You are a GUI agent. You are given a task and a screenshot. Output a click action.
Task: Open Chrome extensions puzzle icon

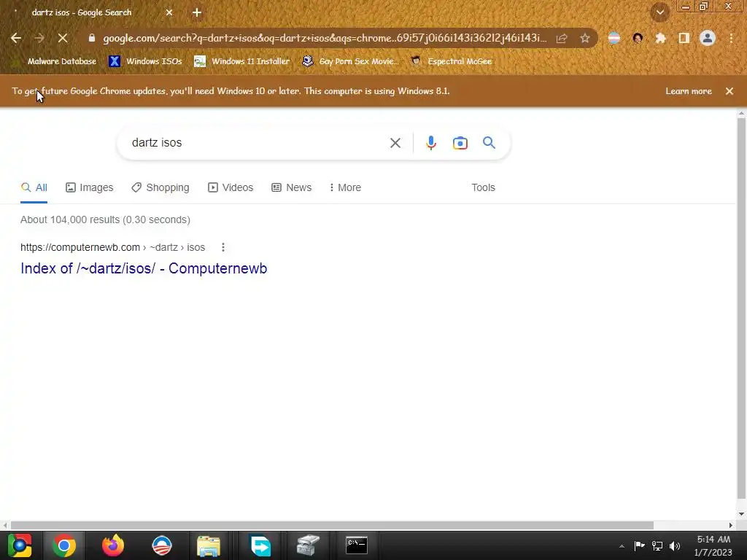(x=660, y=38)
